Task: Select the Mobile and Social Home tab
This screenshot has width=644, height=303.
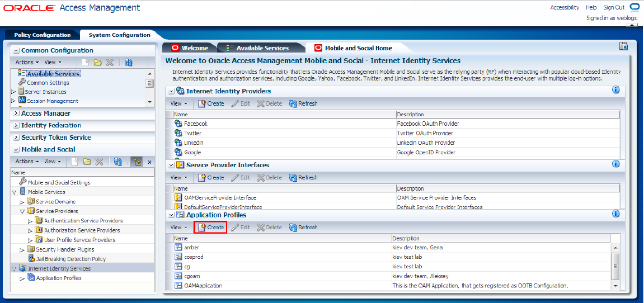Action: coord(353,48)
